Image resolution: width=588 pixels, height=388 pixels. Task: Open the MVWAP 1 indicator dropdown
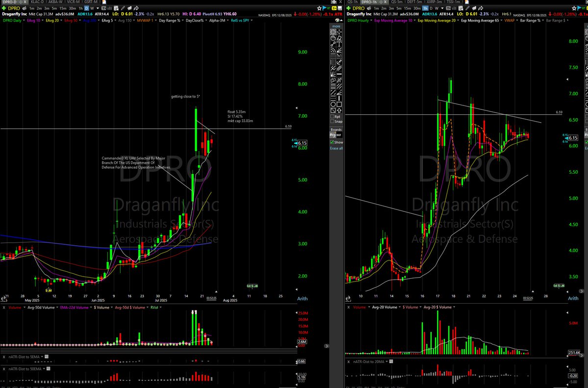pyautogui.click(x=156, y=20)
